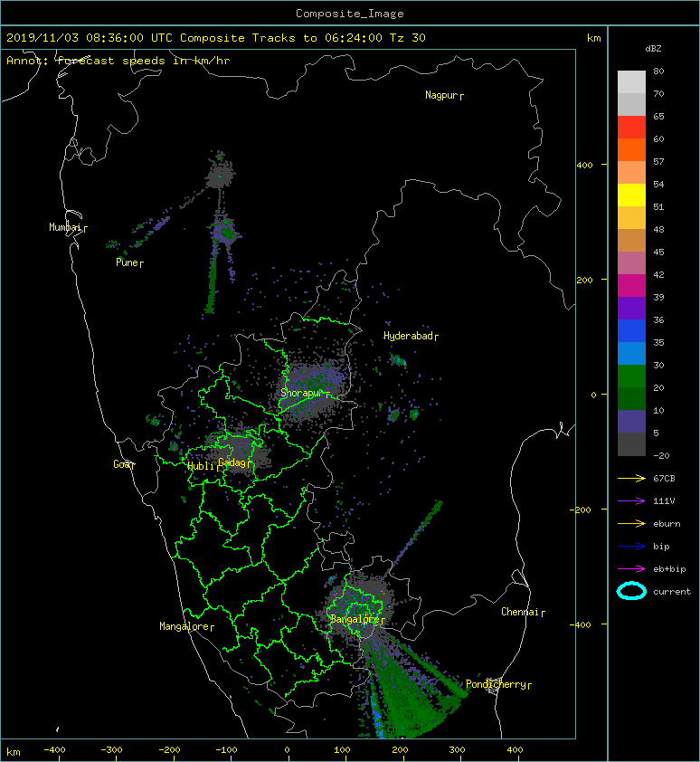Image resolution: width=700 pixels, height=762 pixels.
Task: Click the green 30 dBZ color swatch
Action: point(631,376)
